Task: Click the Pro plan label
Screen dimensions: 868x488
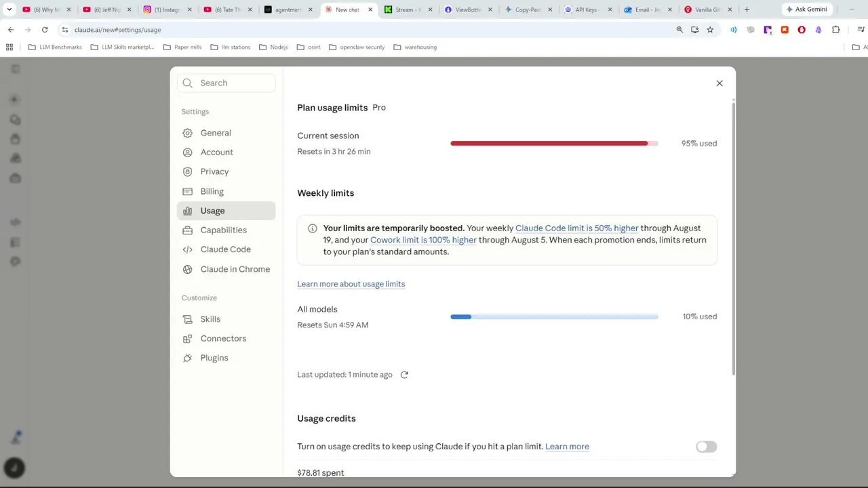Action: pyautogui.click(x=379, y=108)
